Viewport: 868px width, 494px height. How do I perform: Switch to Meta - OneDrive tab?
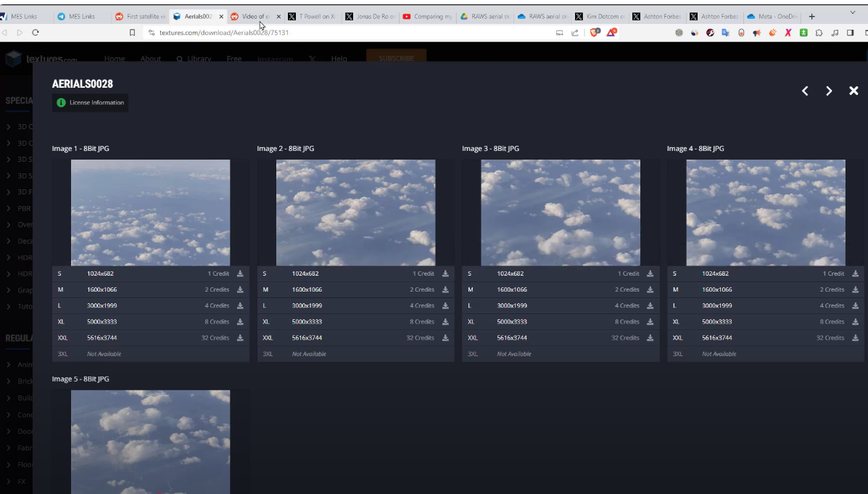pyautogui.click(x=772, y=17)
